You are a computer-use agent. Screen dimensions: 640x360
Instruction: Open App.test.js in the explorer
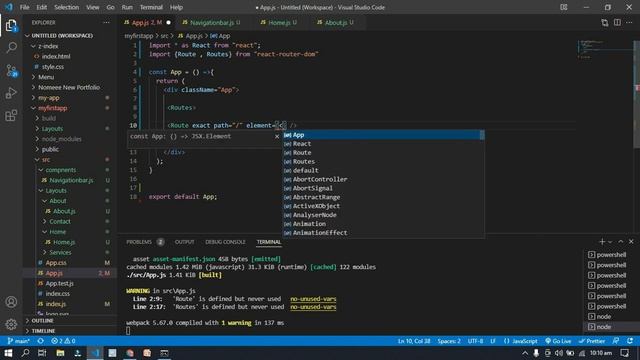(60, 283)
